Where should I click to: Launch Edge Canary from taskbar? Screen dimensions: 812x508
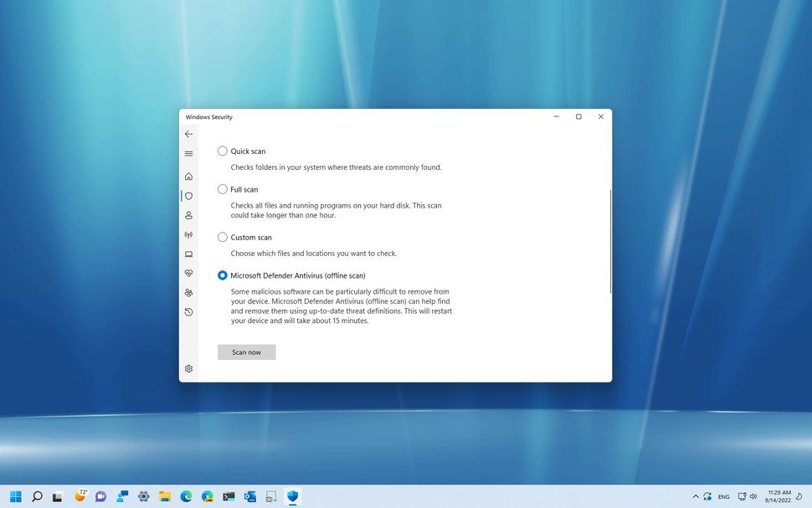point(207,496)
